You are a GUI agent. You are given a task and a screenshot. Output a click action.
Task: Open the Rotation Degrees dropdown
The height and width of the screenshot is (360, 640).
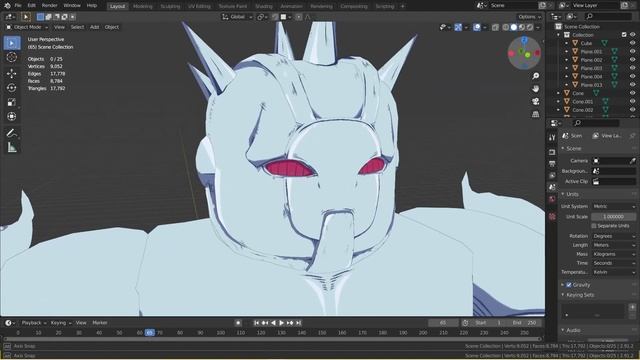pos(614,236)
